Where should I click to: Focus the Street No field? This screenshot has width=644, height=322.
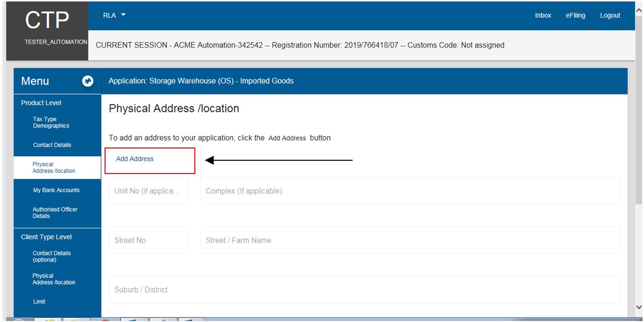pos(149,240)
